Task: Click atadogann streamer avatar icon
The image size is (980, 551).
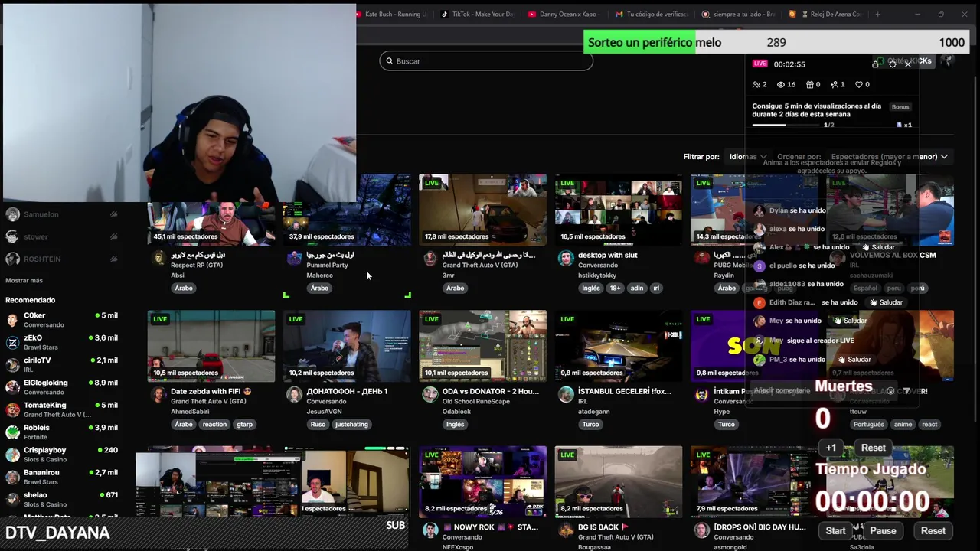Action: 566,394
